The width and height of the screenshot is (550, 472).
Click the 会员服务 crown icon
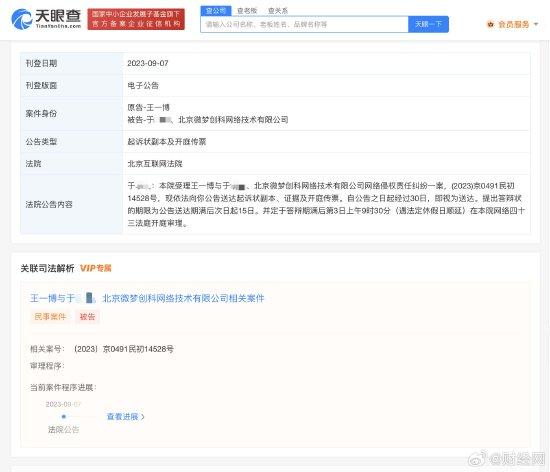click(x=490, y=24)
